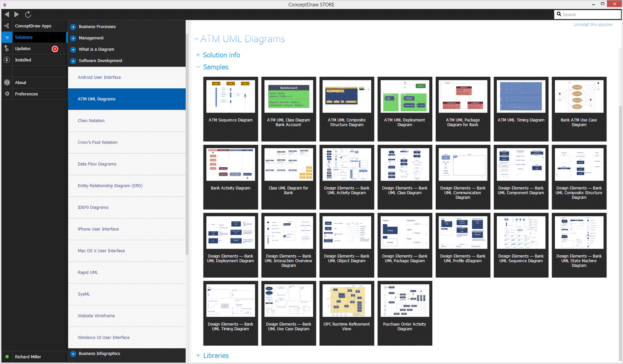
Task: Collapse the Samples section
Action: click(198, 67)
